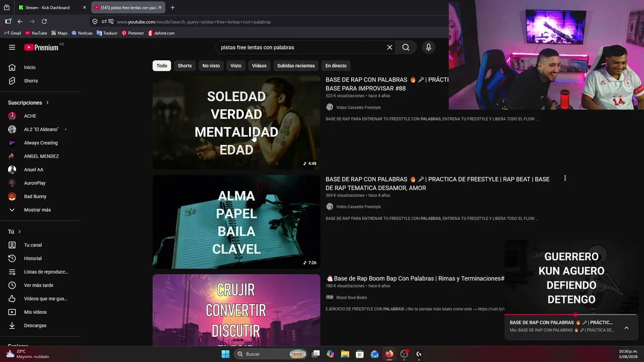Open more options for second video result
Viewport: 644px width, 362px height.
tap(565, 178)
